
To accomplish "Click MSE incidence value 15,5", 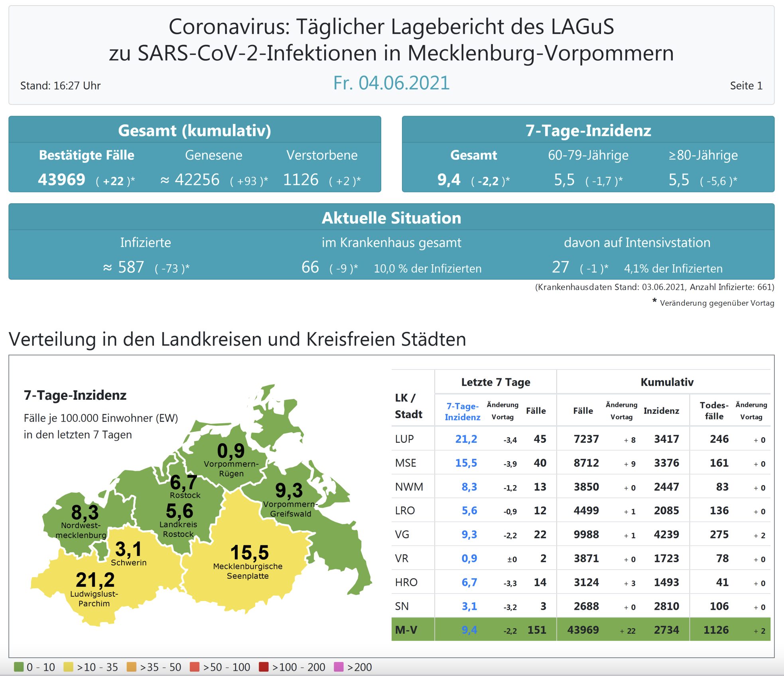I will 466,463.
